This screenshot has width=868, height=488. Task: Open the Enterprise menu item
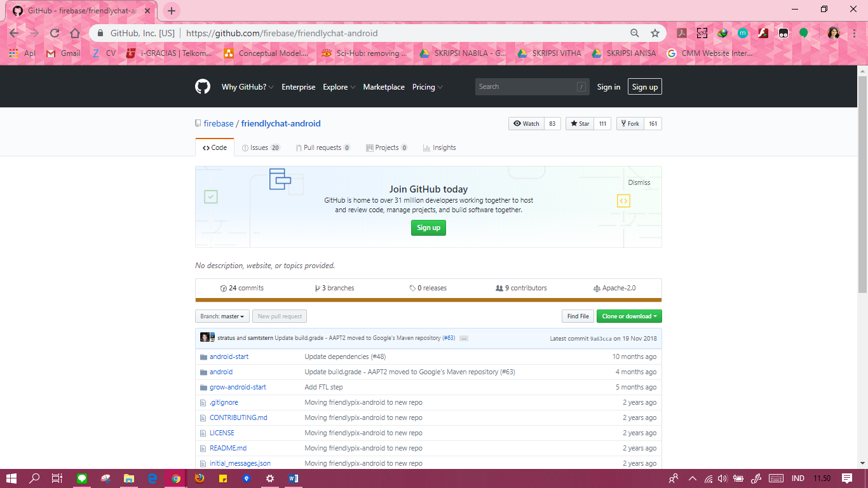point(298,87)
